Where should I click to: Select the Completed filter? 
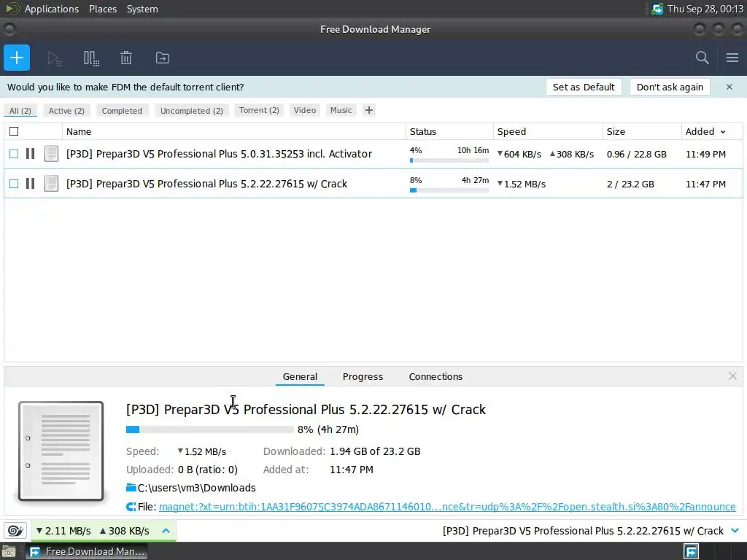(122, 111)
